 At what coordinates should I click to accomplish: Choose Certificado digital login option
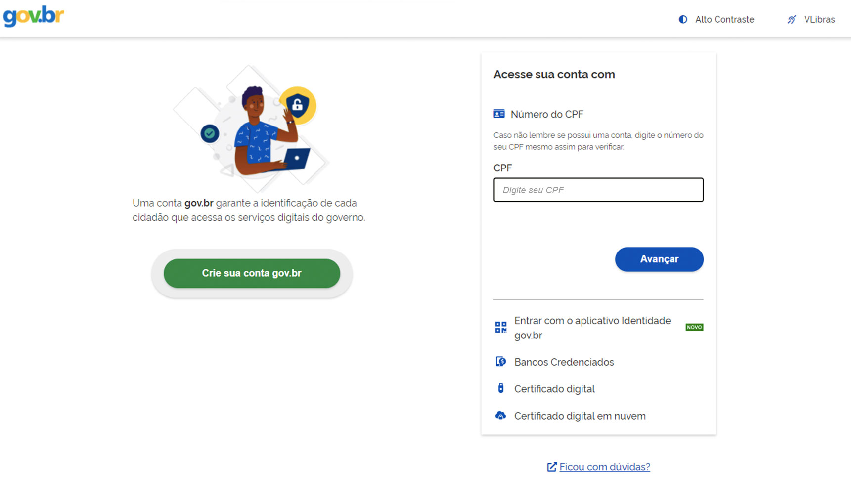click(x=554, y=389)
